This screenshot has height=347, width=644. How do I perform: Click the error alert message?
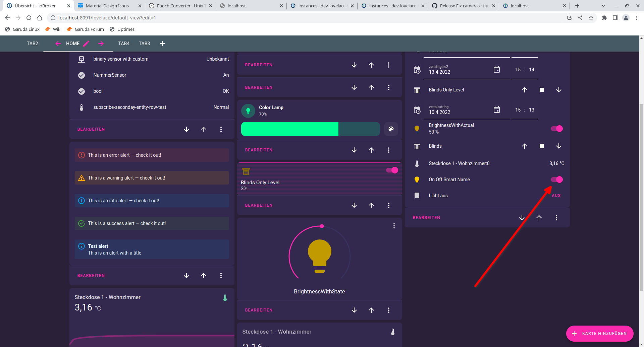(152, 155)
